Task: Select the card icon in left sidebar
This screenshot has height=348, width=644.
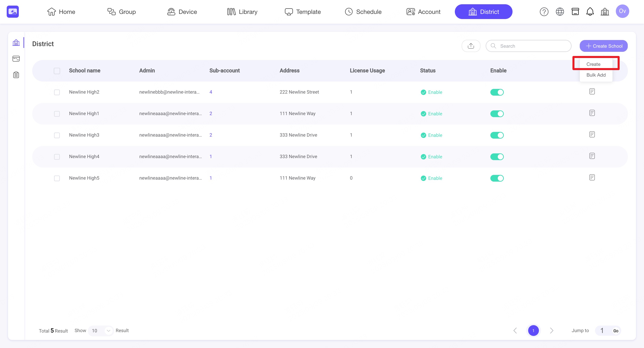Action: 16,59
